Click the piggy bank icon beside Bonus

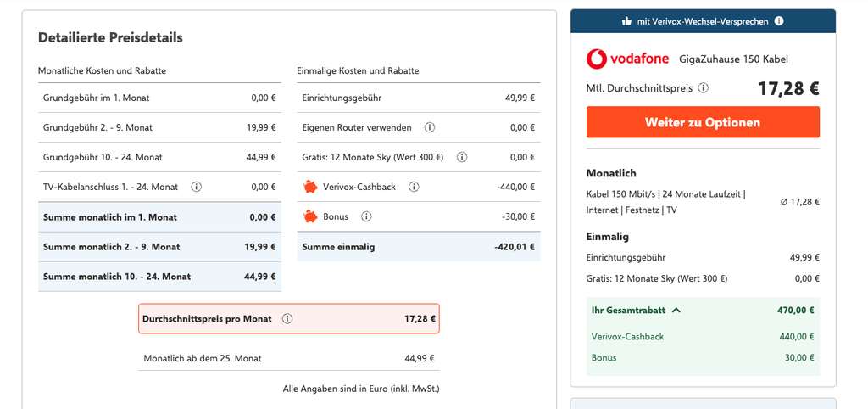pos(310,216)
